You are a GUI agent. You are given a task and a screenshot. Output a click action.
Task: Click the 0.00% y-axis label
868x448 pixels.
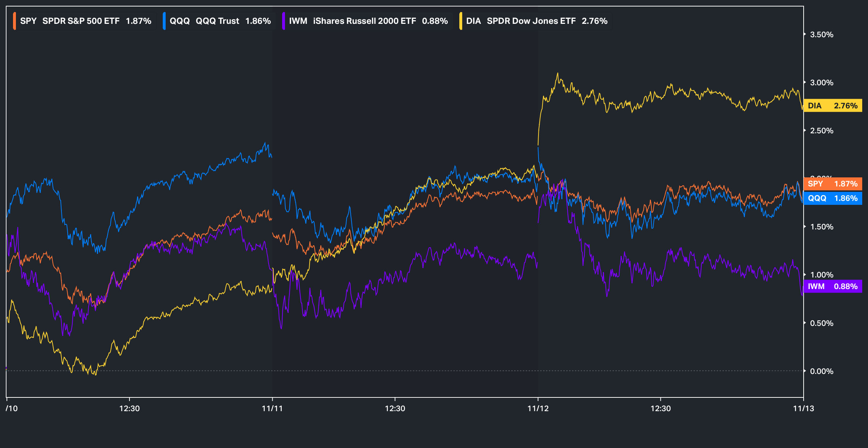click(x=821, y=371)
